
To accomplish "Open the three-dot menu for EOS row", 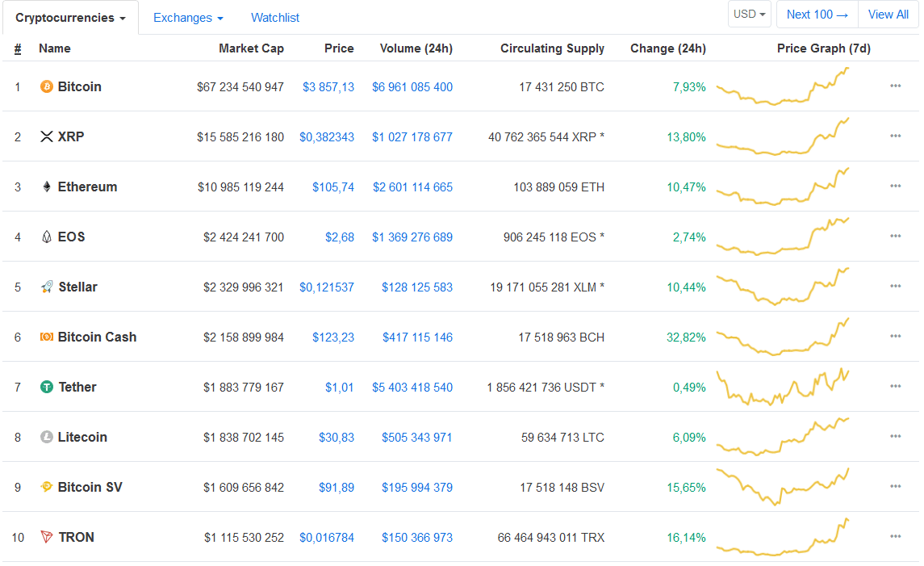I will tap(895, 237).
